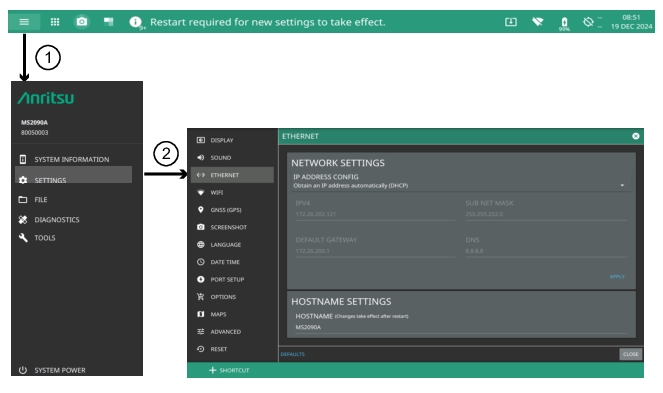Click the Close button in Ethernet dialog
The image size is (663, 393).
tap(630, 354)
